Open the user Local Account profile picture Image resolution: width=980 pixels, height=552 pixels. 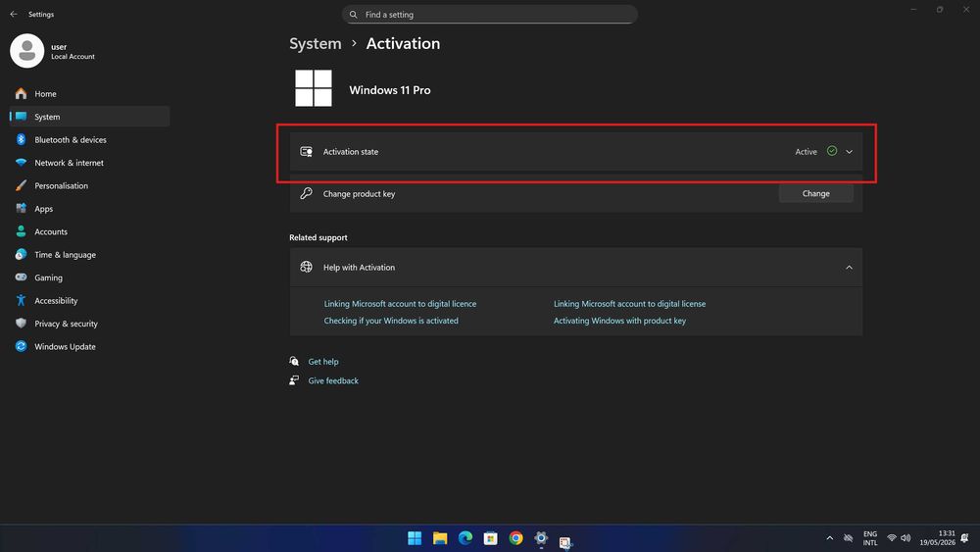coord(26,51)
